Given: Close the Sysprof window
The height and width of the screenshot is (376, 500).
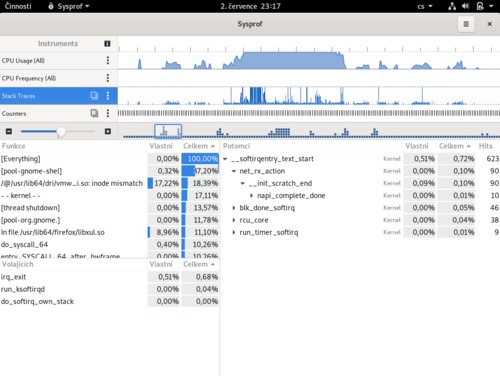Looking at the screenshot, I should tap(489, 24).
